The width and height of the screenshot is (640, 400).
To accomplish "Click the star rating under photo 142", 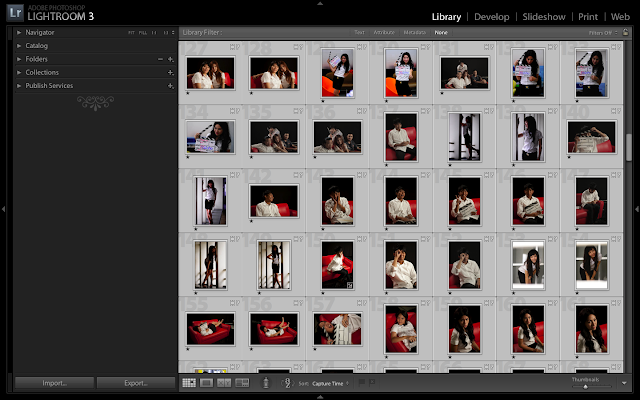I will 251,221.
